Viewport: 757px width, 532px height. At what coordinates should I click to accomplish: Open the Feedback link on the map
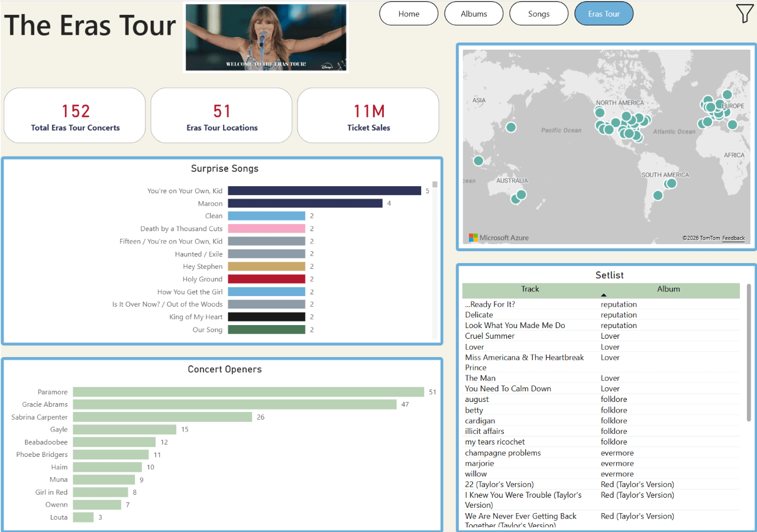click(733, 238)
